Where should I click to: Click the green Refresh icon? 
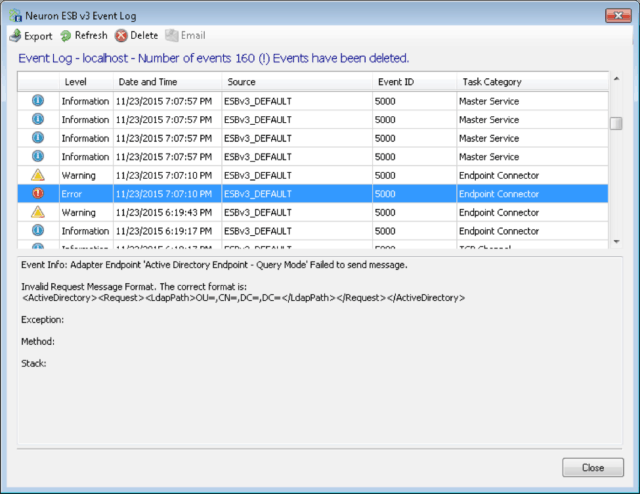pyautogui.click(x=65, y=36)
